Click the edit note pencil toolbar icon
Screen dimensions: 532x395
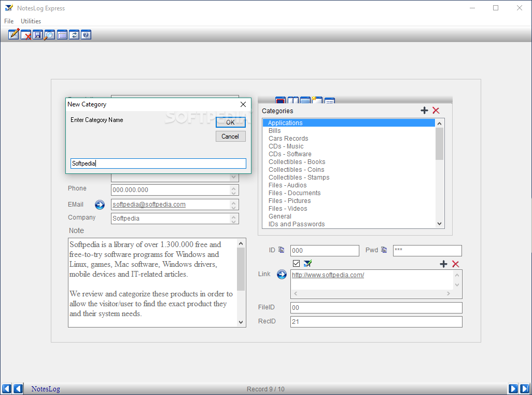13,34
